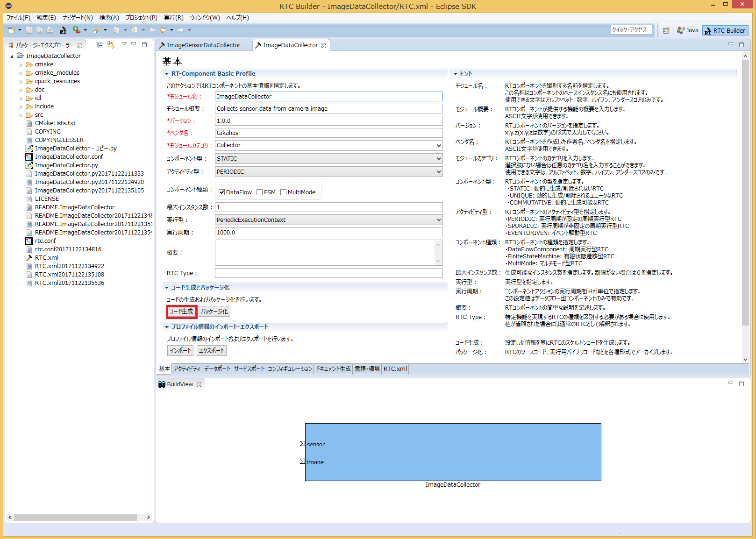Click the Package Explorer horizontal scrollbar
The width and height of the screenshot is (756, 539).
[x=75, y=518]
